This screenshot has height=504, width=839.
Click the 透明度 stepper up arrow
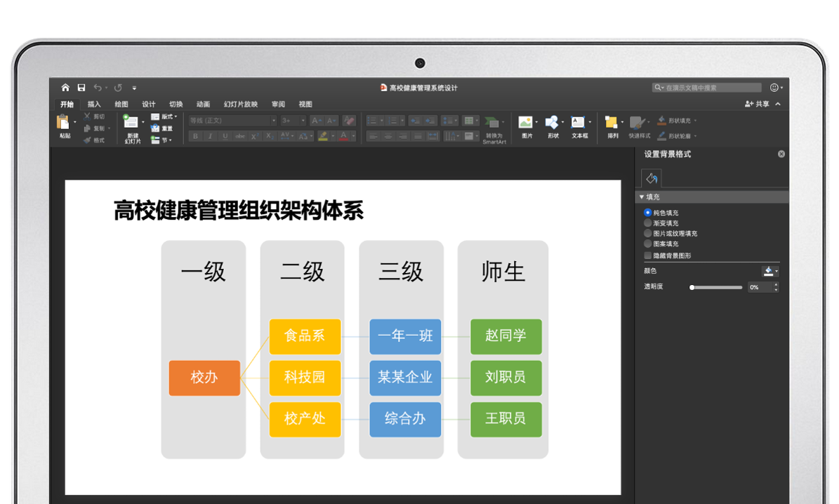(776, 284)
